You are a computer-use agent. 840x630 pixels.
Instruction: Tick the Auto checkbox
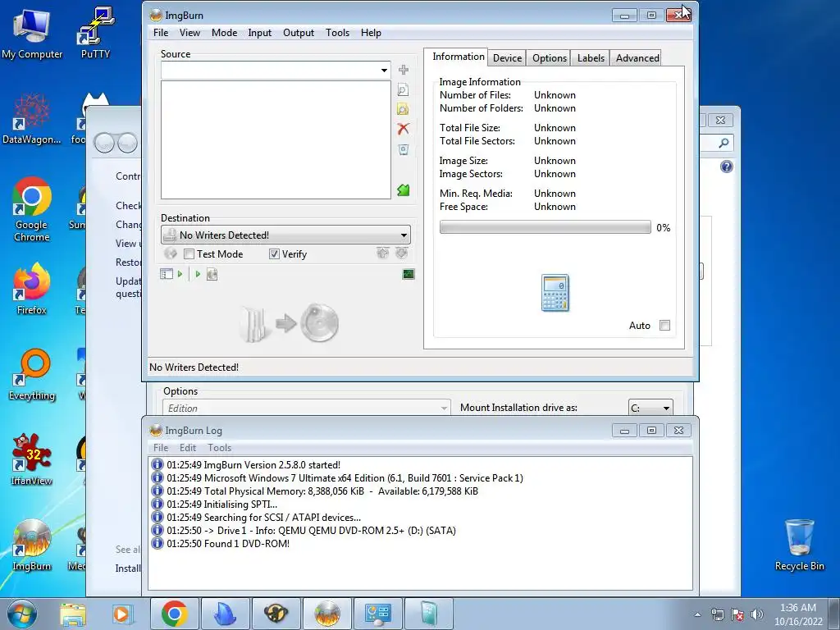click(x=664, y=325)
